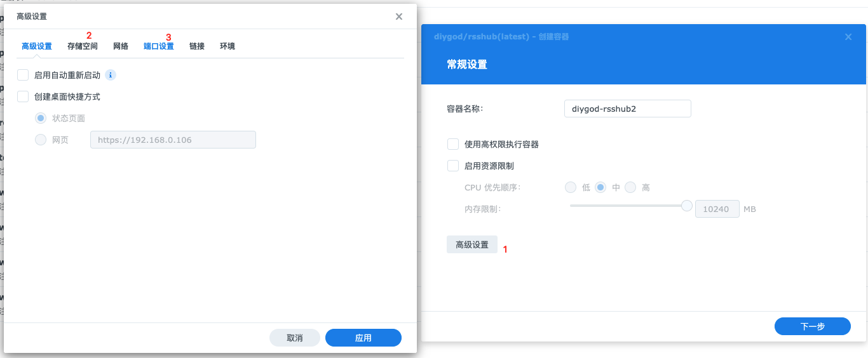Screen dimensions: 868x358
Task: Enable the 启用资源限制 checkbox
Action: (x=453, y=166)
